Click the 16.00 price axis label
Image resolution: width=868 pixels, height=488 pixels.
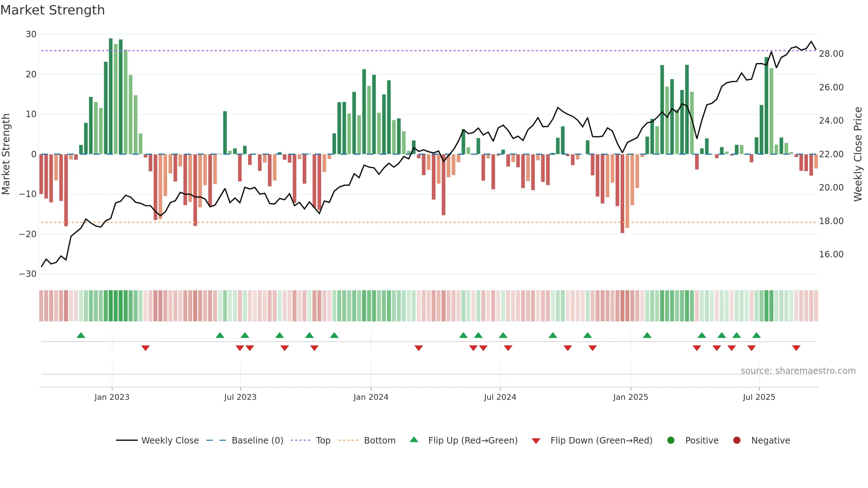click(831, 254)
